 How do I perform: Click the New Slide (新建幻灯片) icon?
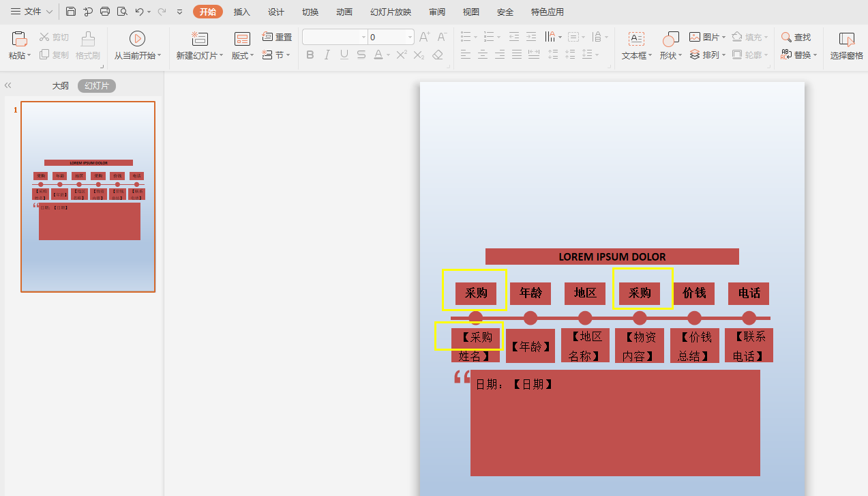(x=200, y=39)
